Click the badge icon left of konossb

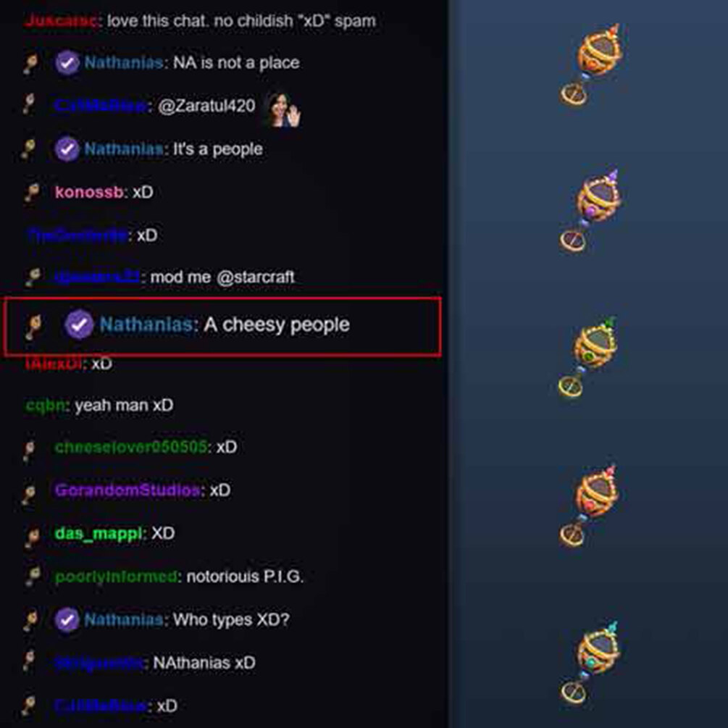32,192
